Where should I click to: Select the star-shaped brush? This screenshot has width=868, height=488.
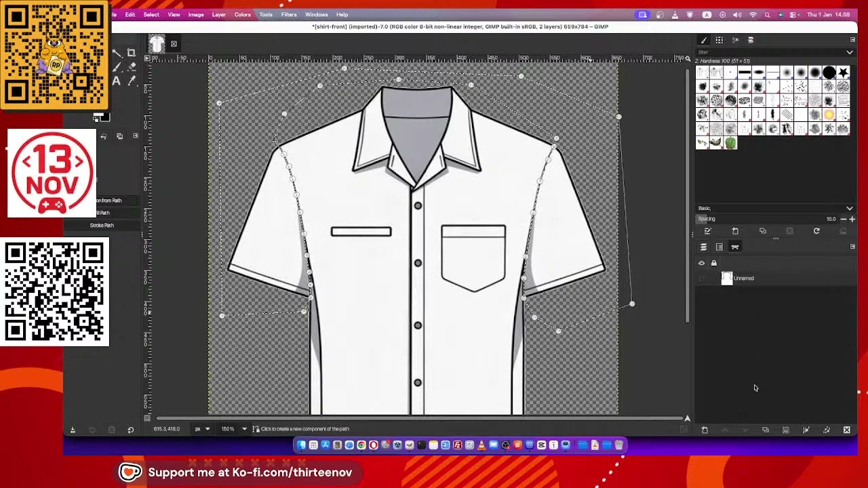click(843, 73)
